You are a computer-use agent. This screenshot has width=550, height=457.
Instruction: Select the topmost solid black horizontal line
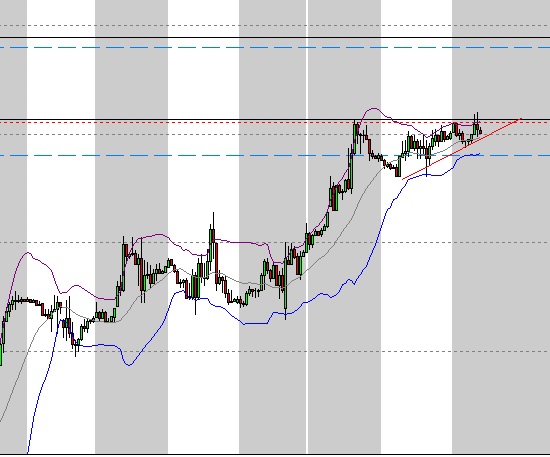(x=275, y=37)
